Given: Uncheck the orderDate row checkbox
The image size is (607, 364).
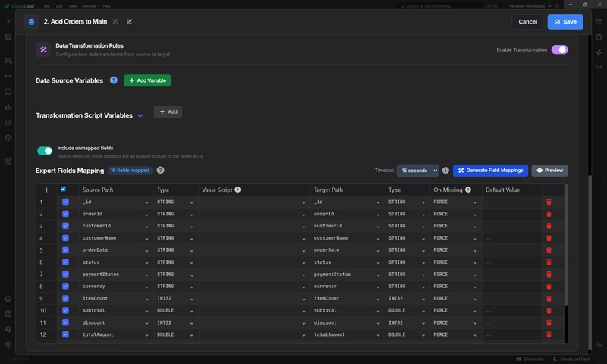Looking at the screenshot, I should click(x=65, y=250).
